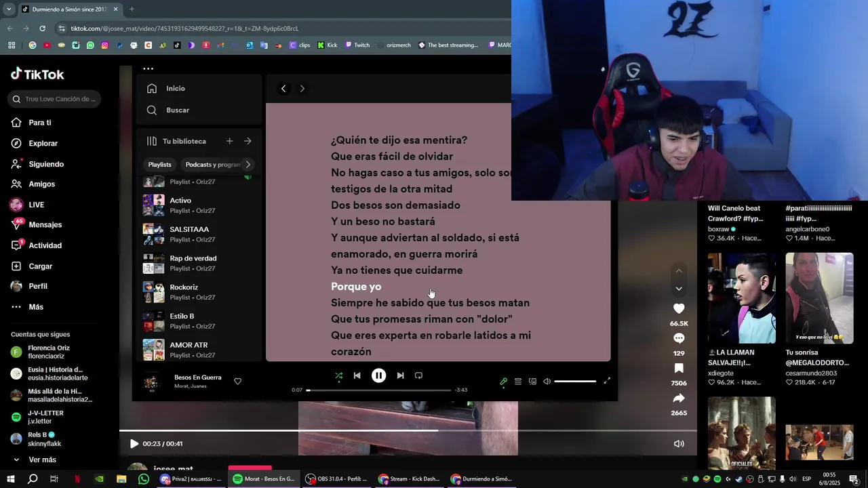Go forward in Spotify navigation
This screenshot has height=488, width=868.
click(302, 89)
